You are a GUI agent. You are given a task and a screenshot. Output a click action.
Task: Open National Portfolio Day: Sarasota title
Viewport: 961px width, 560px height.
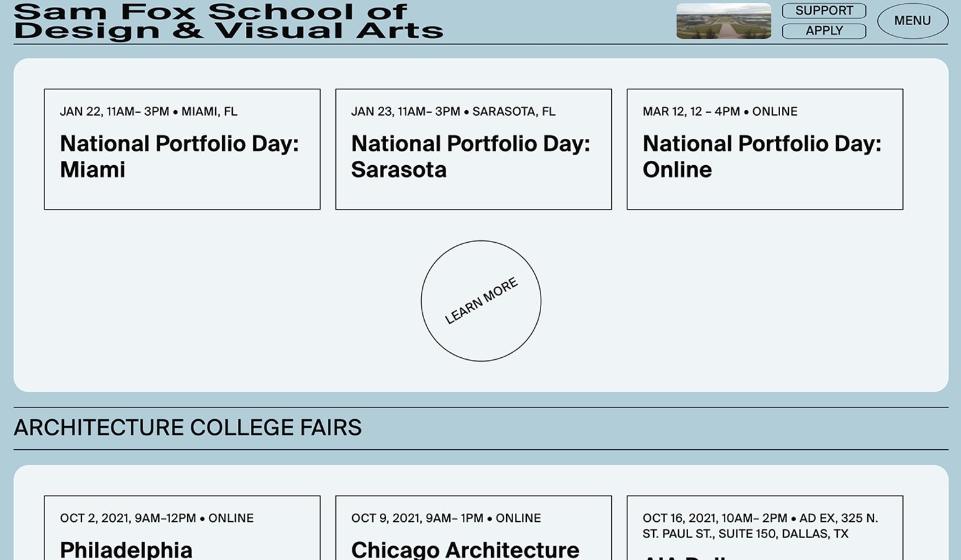click(x=470, y=156)
